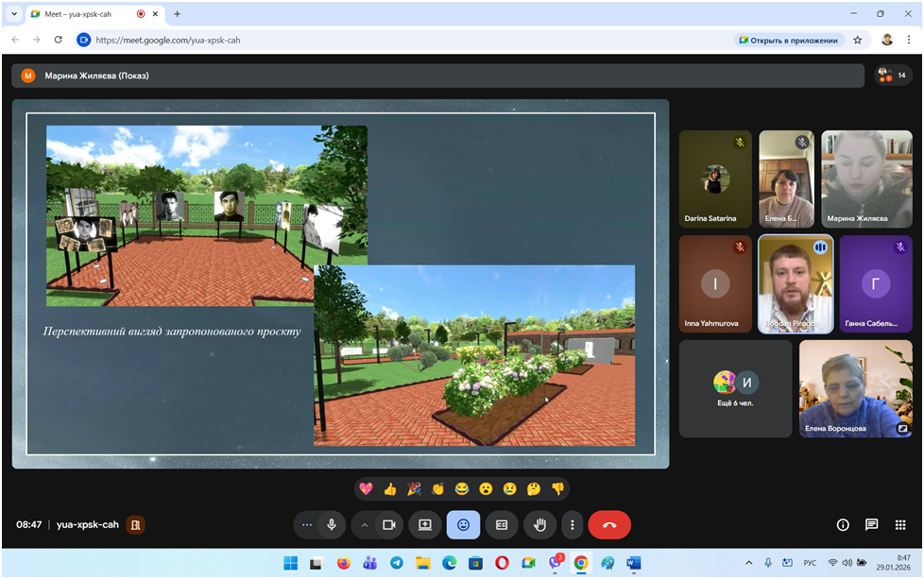Toggle closed captions button
This screenshot has height=579, width=924.
pos(502,524)
